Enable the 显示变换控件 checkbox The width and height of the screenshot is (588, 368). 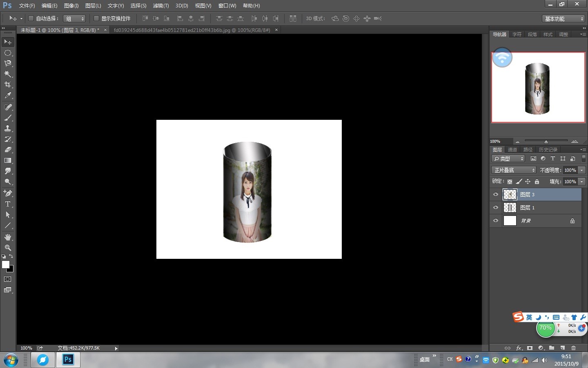(96, 18)
